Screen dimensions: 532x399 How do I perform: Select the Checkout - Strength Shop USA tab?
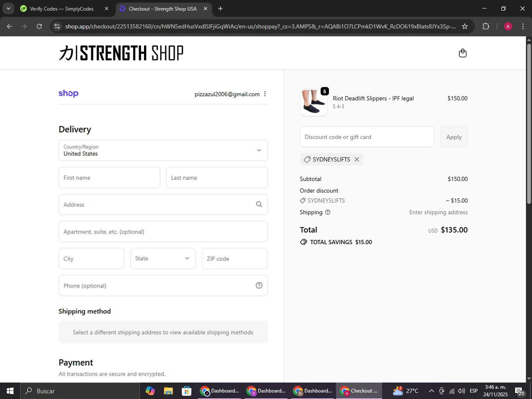(164, 9)
